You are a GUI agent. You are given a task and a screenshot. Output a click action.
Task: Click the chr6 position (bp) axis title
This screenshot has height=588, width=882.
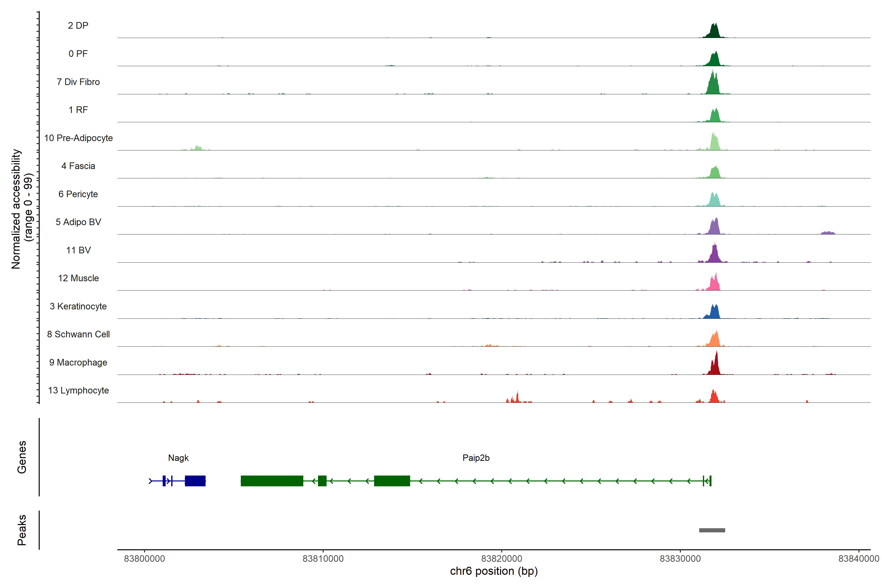[493, 571]
